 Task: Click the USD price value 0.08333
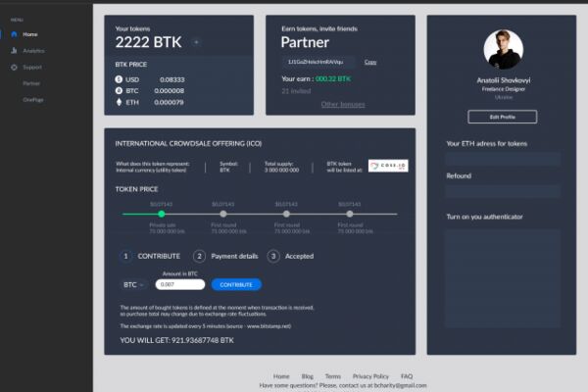click(x=172, y=79)
